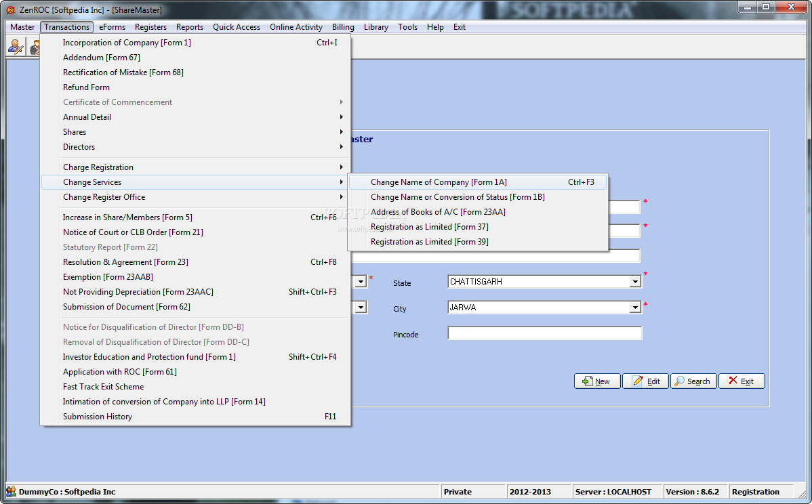Viewport: 812px width, 504px height.
Task: Click the Search button
Action: [x=693, y=381]
